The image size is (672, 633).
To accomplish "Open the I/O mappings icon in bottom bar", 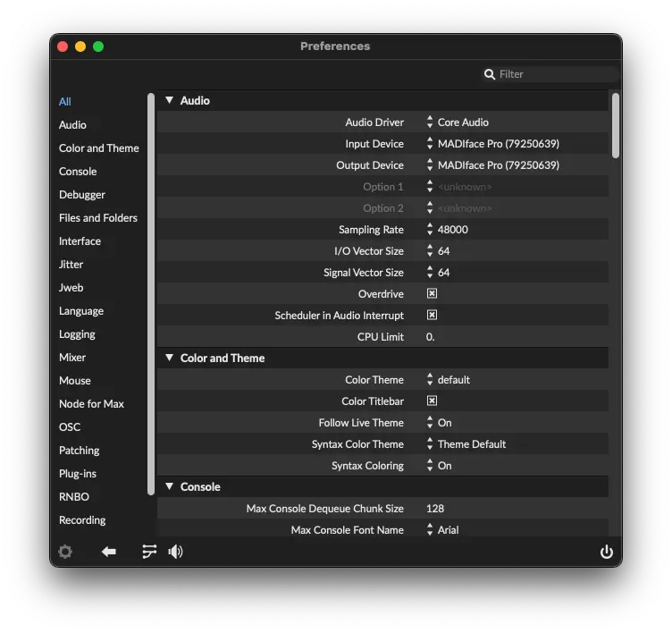I will [149, 552].
